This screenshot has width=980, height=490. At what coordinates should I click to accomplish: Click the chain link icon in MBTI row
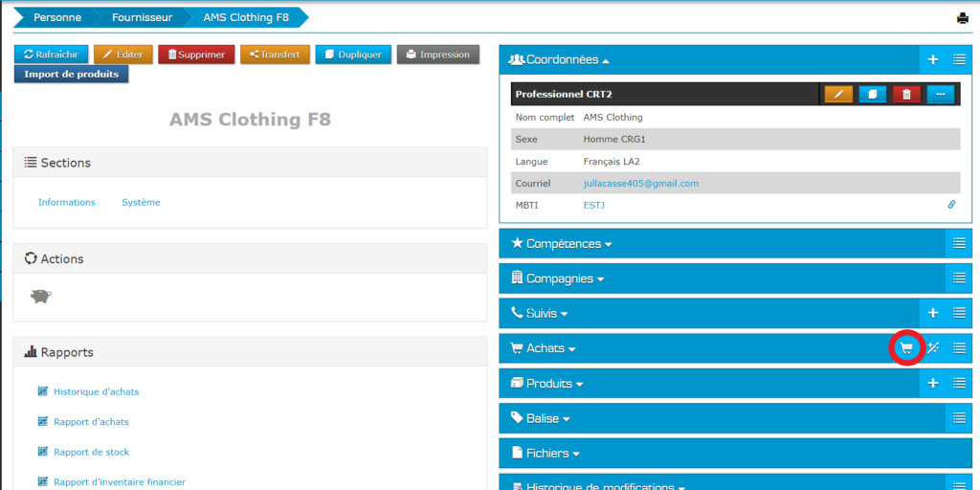click(951, 205)
